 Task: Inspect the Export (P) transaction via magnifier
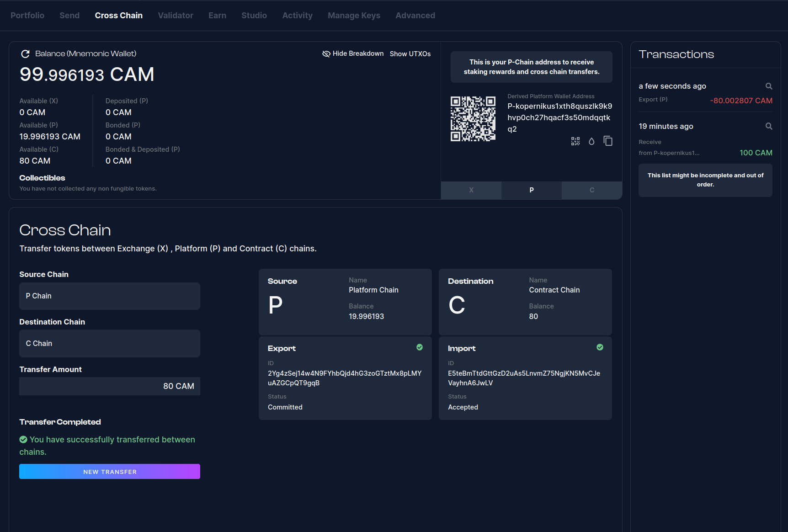[769, 86]
